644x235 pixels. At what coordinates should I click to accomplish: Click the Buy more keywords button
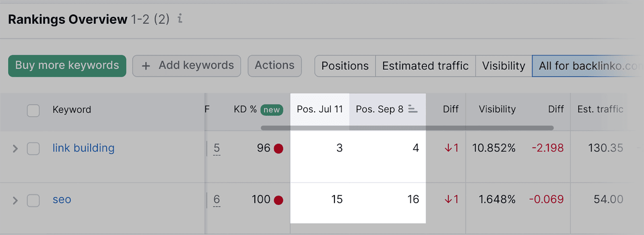(67, 65)
